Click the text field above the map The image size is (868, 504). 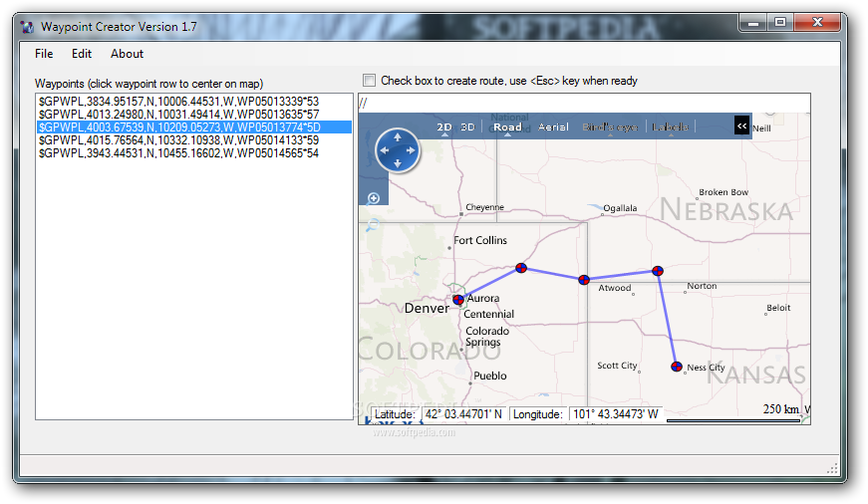point(584,103)
